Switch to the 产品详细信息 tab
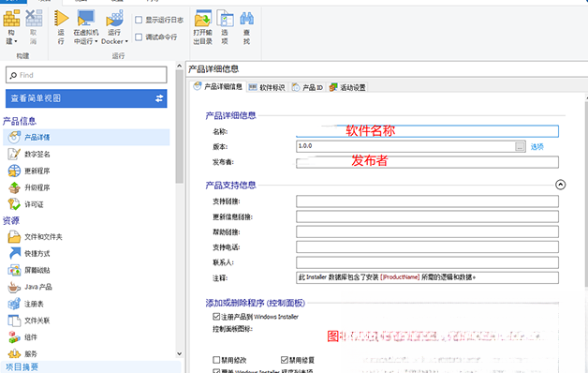This screenshot has width=588, height=373. (x=218, y=86)
